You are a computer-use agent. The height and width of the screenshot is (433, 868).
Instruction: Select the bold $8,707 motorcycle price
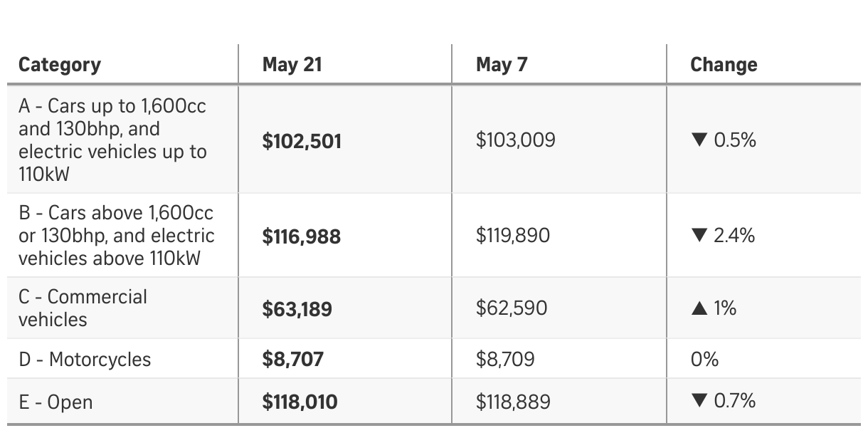click(292, 359)
